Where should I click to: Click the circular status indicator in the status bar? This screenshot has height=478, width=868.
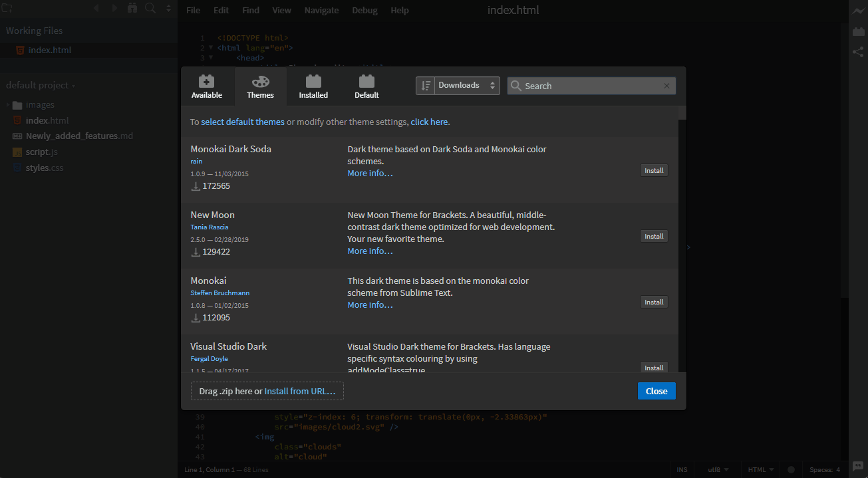[791, 469]
